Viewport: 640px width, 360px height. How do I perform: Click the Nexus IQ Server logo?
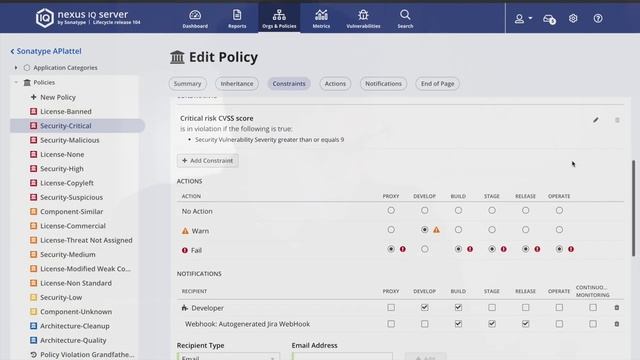88,18
